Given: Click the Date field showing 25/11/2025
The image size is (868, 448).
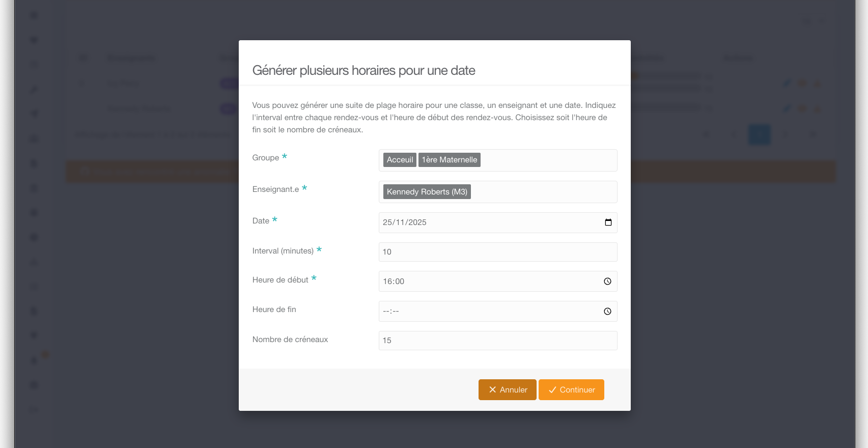Looking at the screenshot, I should pyautogui.click(x=498, y=222).
